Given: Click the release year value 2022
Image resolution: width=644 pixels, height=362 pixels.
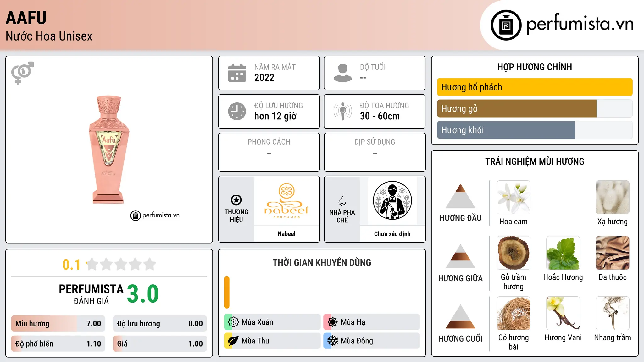Looking at the screenshot, I should [x=264, y=78].
